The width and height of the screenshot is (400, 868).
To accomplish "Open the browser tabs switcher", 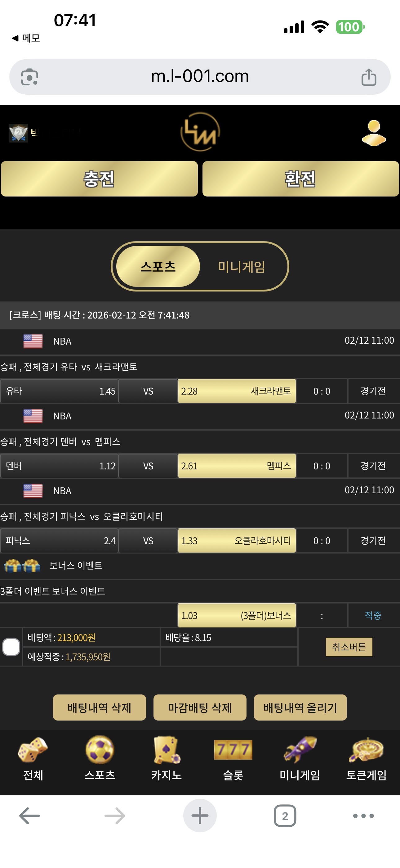I will point(285,816).
